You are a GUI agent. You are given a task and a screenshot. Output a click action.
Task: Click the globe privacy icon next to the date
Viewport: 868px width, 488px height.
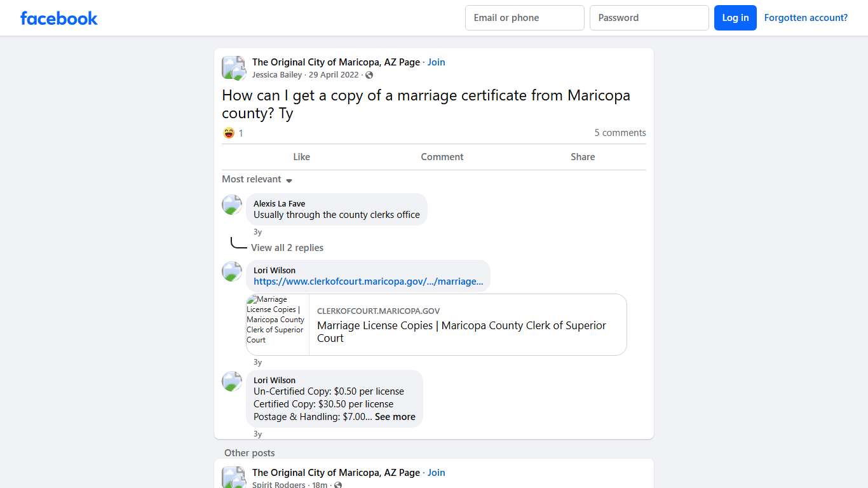pos(369,75)
